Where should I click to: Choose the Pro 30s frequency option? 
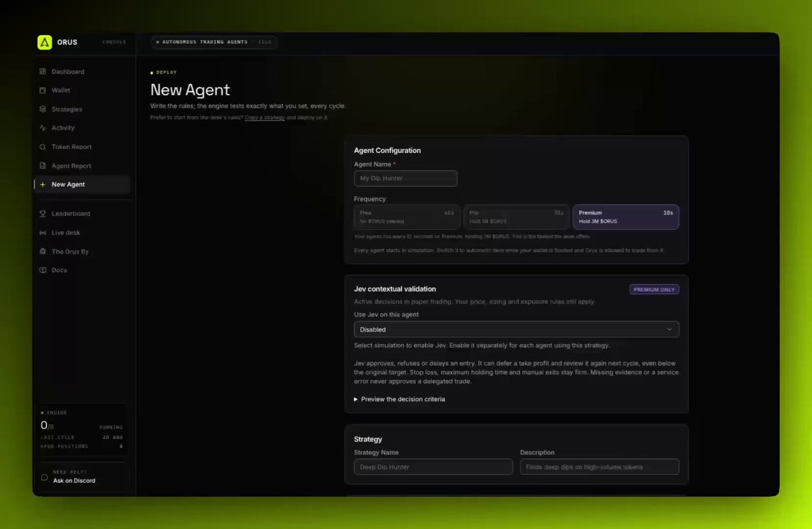pos(516,217)
